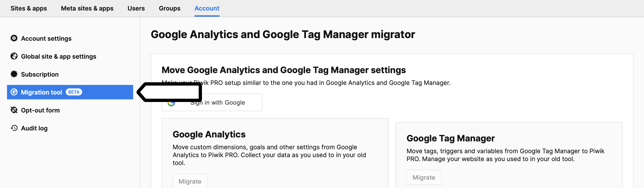This screenshot has height=188, width=644.
Task: Click the page title 'Google Analytics and Google Tag Manager migrator'
Action: click(x=283, y=34)
